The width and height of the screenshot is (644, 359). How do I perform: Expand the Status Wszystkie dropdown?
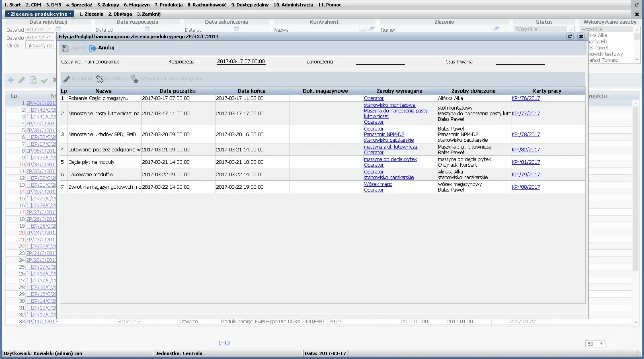(x=570, y=29)
